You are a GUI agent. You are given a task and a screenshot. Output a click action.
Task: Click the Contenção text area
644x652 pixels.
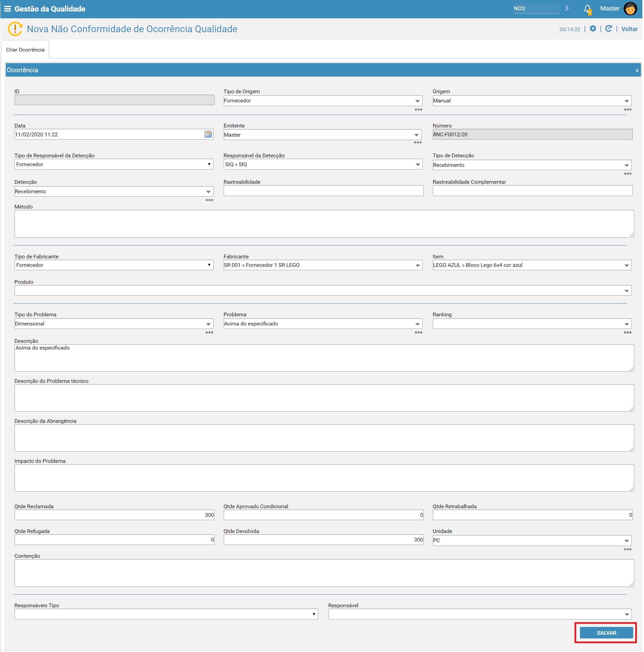coord(324,573)
